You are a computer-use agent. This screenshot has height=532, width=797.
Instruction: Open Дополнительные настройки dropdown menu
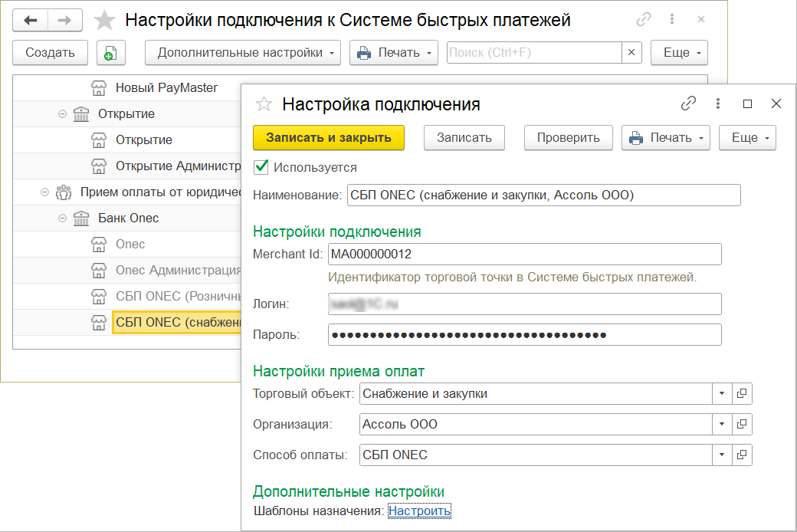click(x=243, y=53)
